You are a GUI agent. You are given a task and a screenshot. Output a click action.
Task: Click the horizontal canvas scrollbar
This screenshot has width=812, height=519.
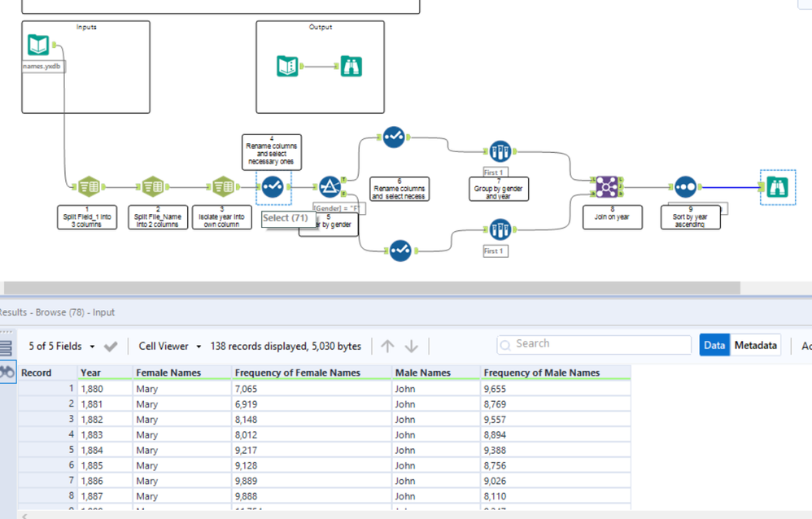[372, 287]
